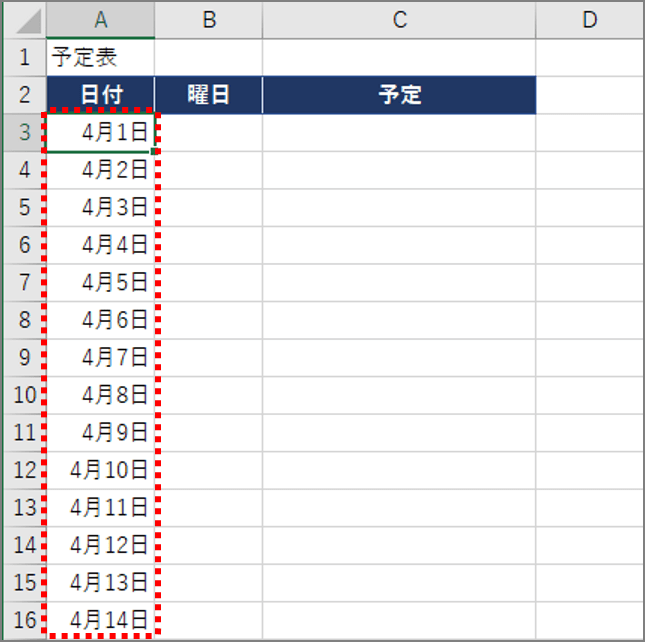Select row 16 header
Viewport: 645px width, 642px height.
[x=25, y=620]
